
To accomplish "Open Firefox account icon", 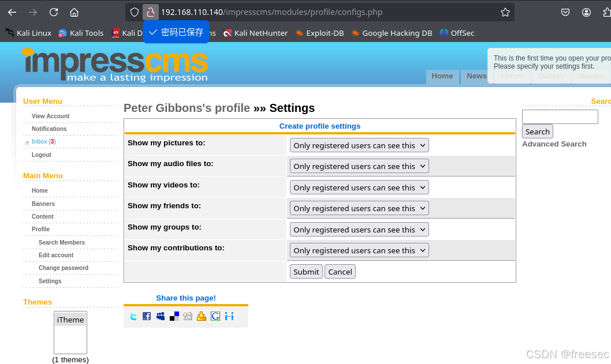I will coord(586,12).
